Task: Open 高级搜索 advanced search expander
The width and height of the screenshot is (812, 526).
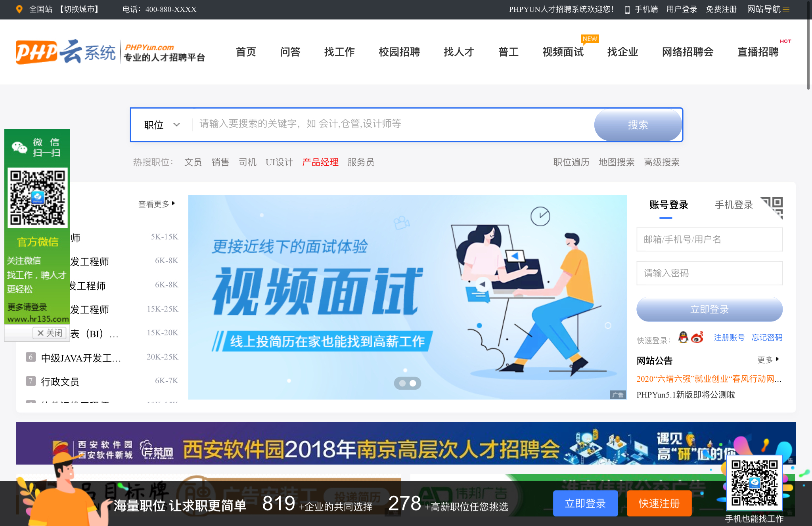Action: pos(662,162)
